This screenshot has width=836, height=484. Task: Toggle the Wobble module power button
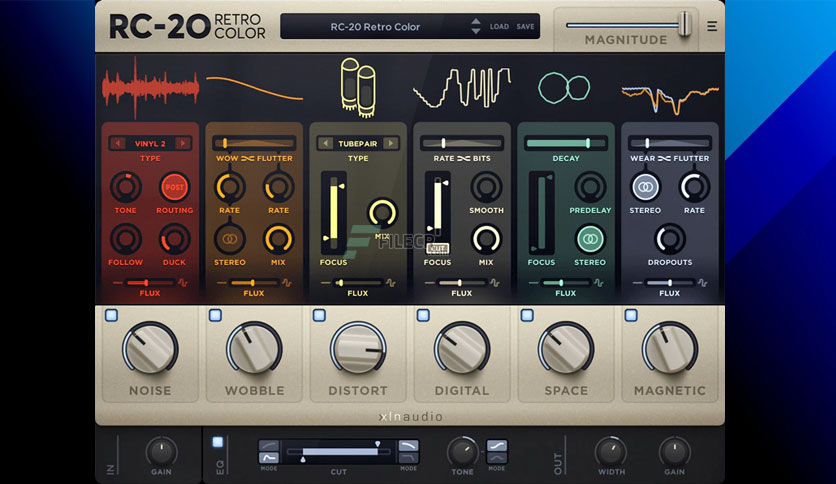coord(215,315)
